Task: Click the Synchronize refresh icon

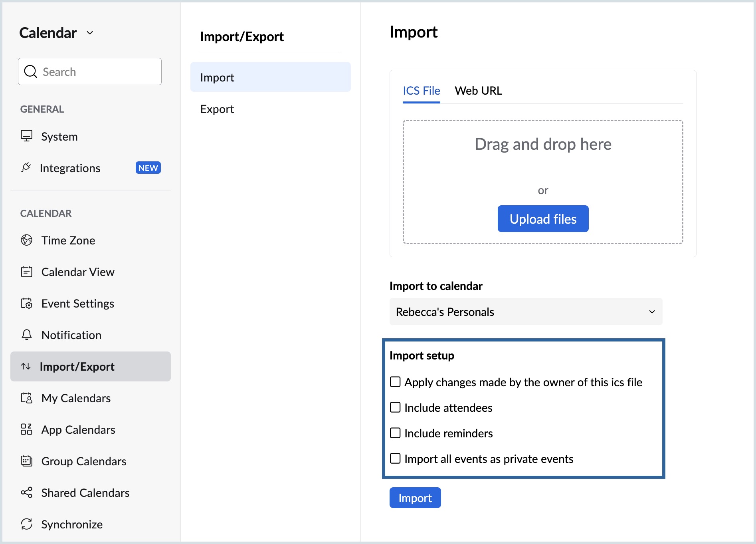Action: click(27, 524)
